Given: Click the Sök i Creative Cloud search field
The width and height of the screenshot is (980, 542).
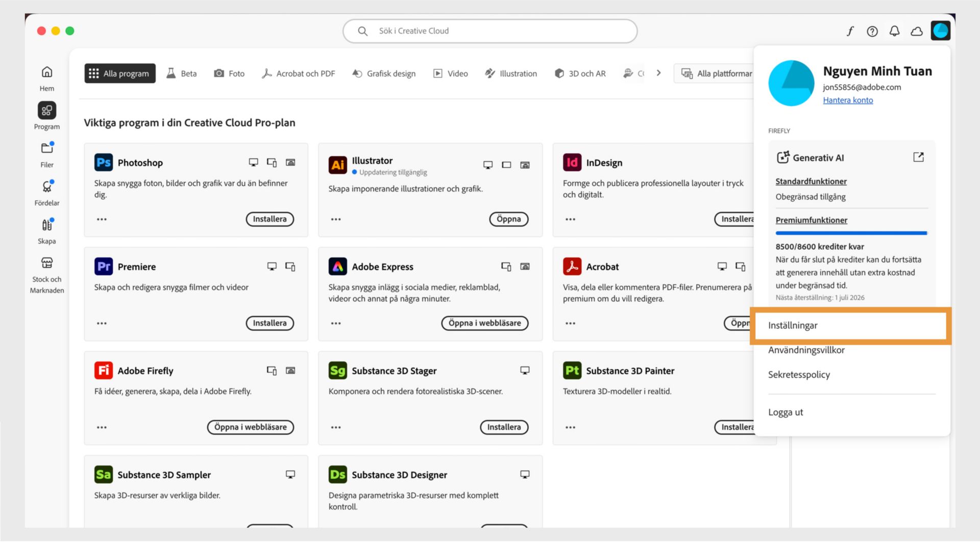Looking at the screenshot, I should click(x=490, y=31).
